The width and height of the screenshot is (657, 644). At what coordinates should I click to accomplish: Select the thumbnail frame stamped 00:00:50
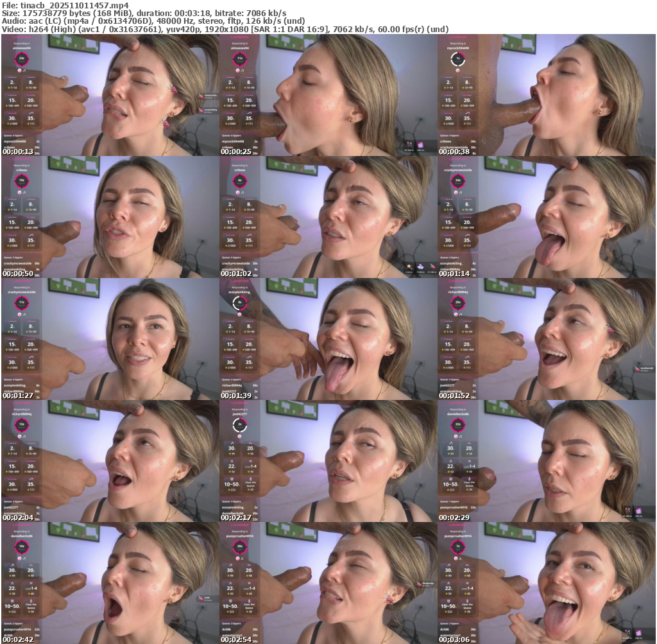(110, 217)
